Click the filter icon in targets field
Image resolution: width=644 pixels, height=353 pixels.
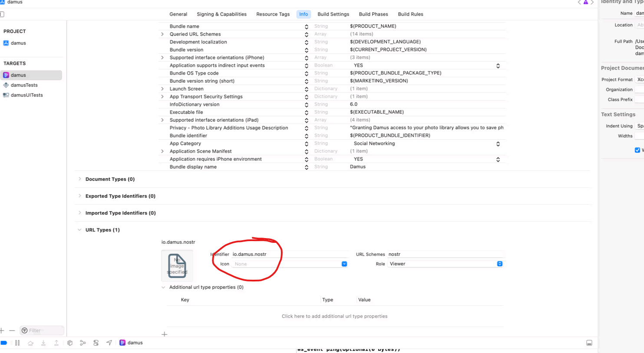point(25,330)
